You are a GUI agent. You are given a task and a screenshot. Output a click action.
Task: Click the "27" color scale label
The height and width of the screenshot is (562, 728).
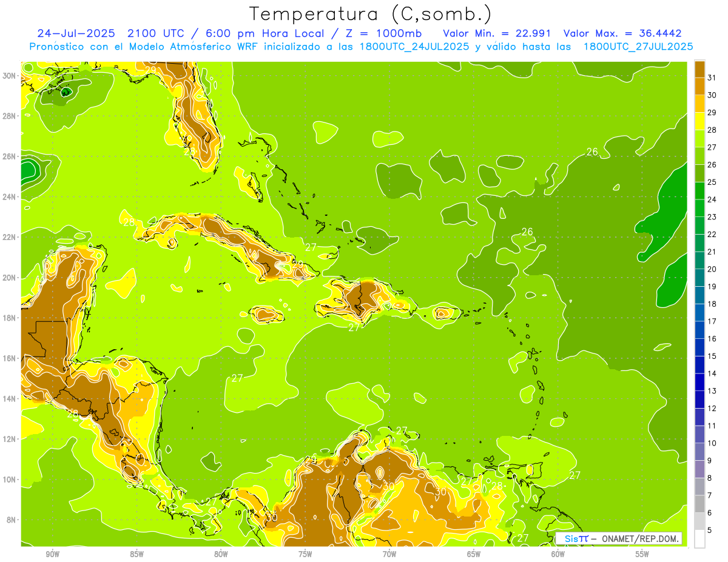coord(712,147)
